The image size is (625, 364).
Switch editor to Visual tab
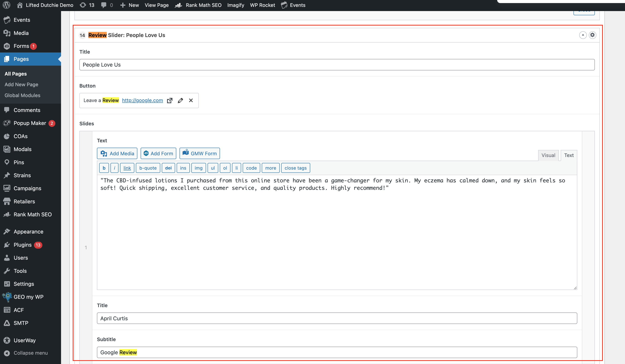click(548, 155)
